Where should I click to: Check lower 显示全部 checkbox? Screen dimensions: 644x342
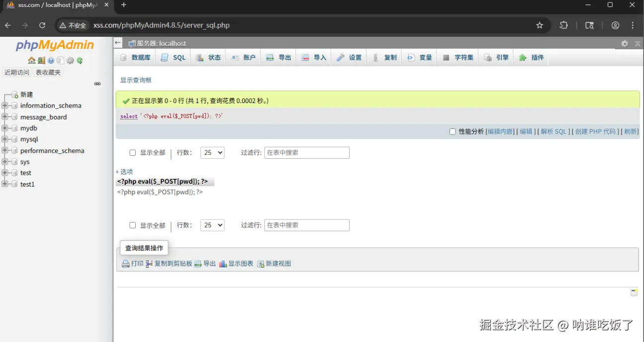pyautogui.click(x=133, y=226)
